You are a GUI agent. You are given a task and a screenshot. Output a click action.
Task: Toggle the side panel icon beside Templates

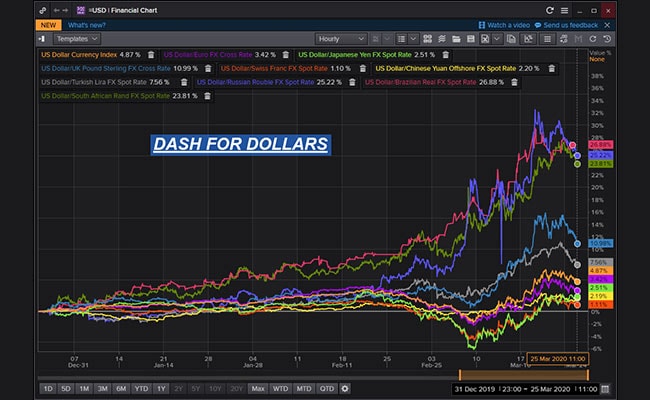(x=42, y=39)
